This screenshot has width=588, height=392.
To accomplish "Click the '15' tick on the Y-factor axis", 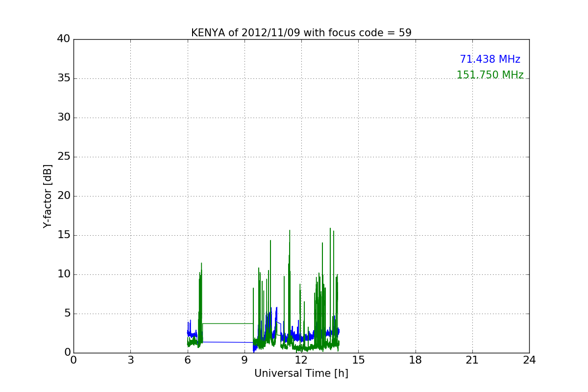I will 64,235.
